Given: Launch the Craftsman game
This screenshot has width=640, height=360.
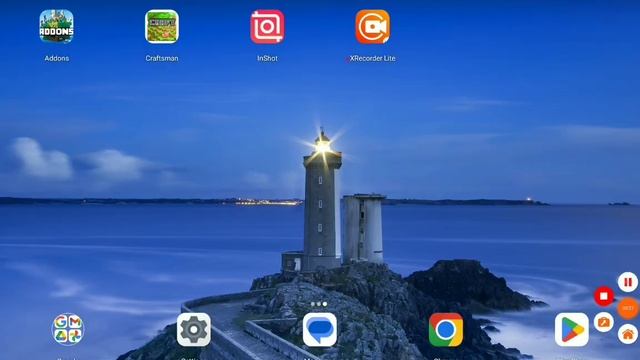Looking at the screenshot, I should pos(162,27).
